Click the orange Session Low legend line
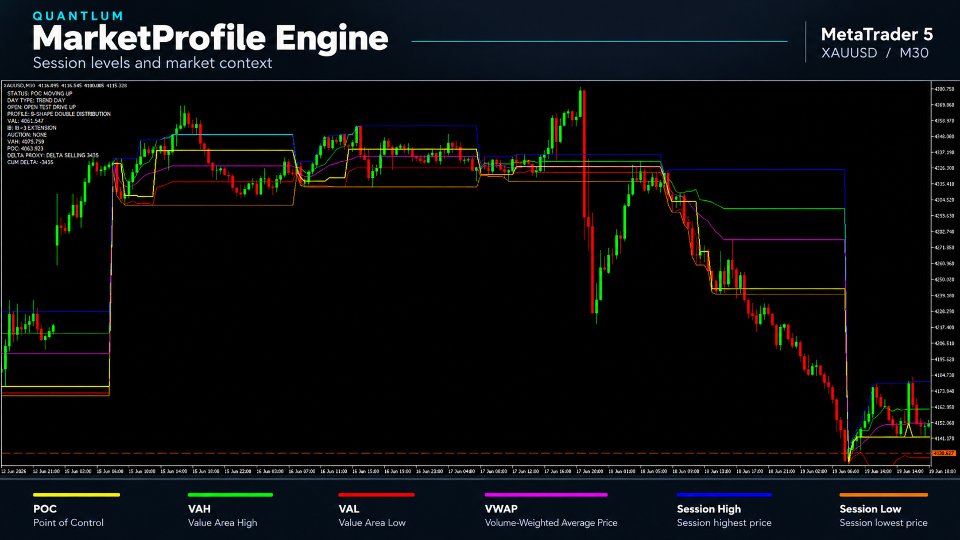The image size is (960, 540). (x=883, y=495)
